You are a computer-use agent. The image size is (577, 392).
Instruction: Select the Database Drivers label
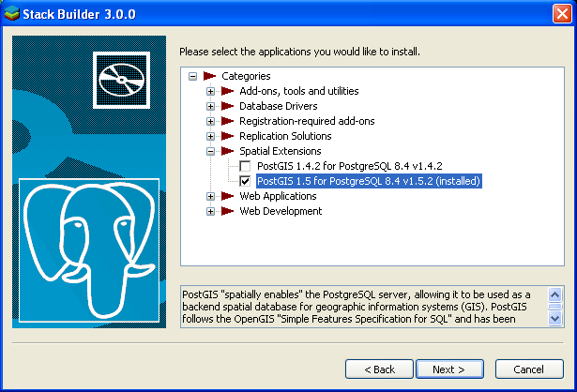point(279,106)
